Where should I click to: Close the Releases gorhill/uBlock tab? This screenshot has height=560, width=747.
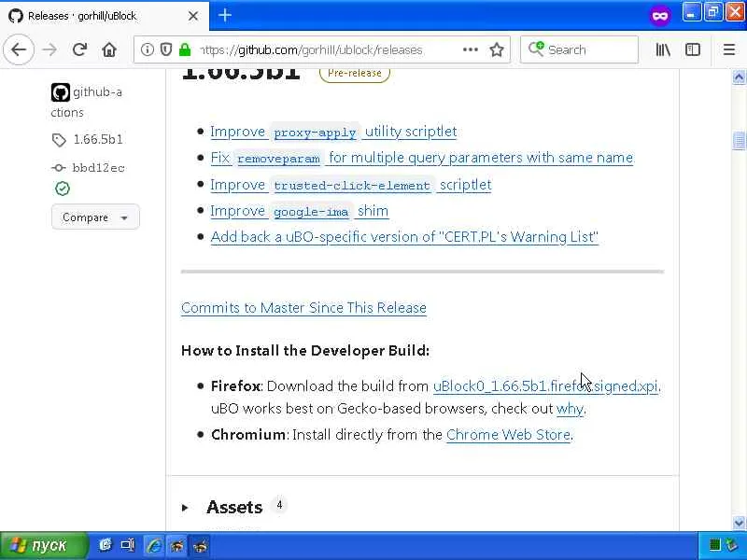coord(193,16)
